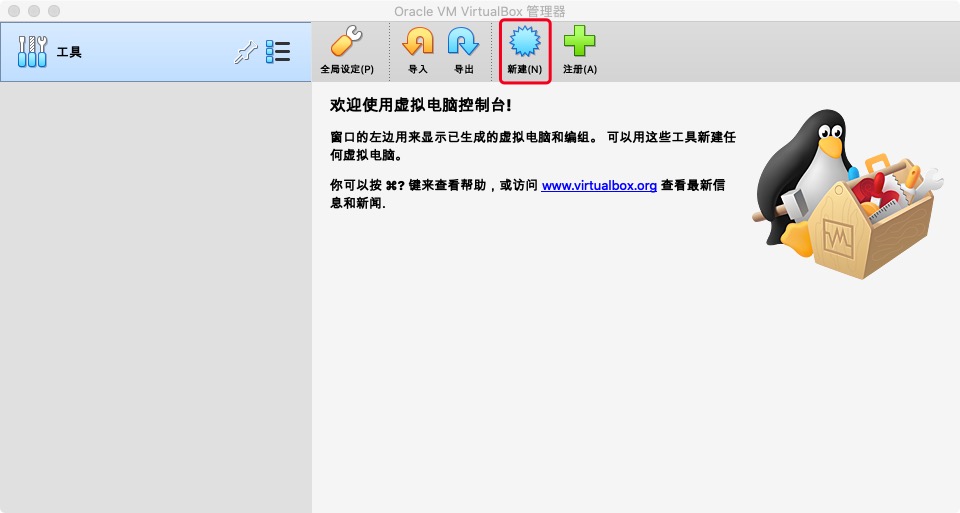Click the 欢迎使用虚拟电脑控制台! heading
The image size is (960, 513).
coord(420,105)
